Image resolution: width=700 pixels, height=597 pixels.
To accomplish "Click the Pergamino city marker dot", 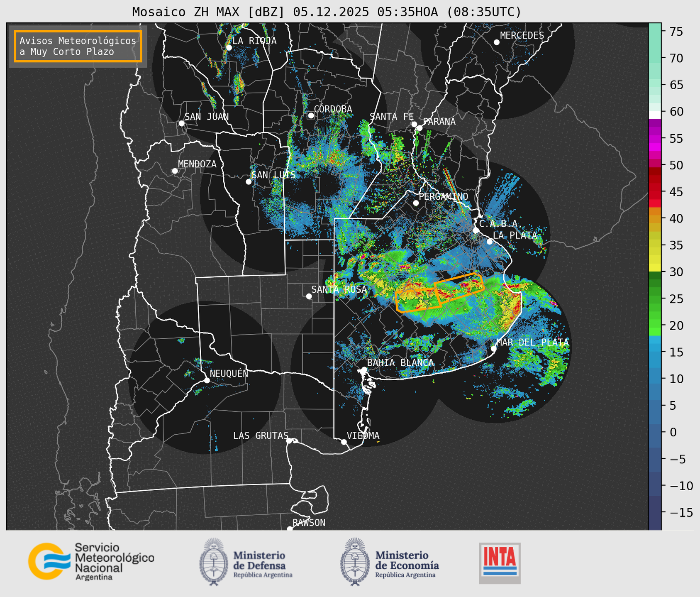I will click(416, 203).
